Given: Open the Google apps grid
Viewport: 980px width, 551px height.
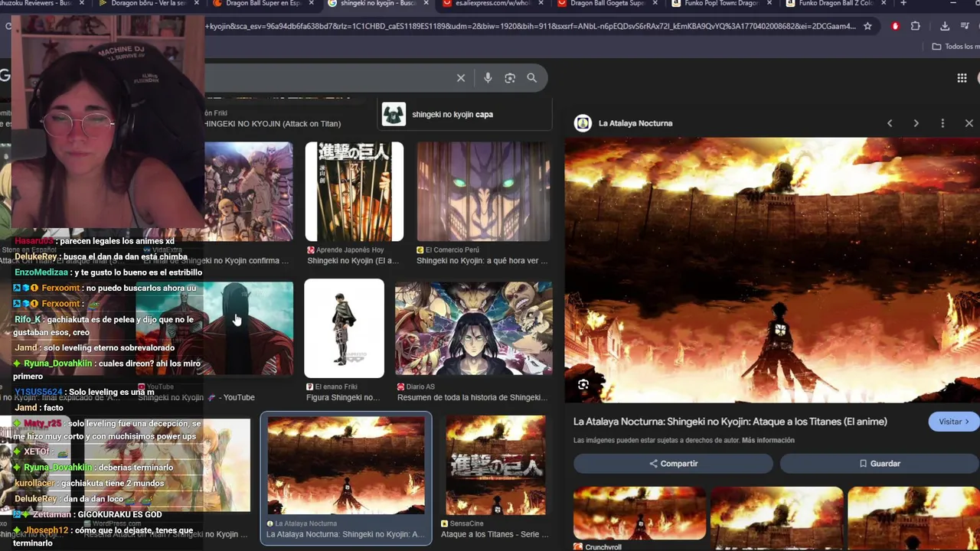Looking at the screenshot, I should click(x=962, y=78).
